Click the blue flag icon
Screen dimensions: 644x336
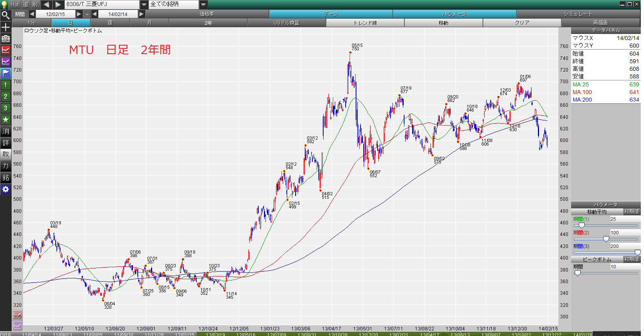[x=6, y=73]
